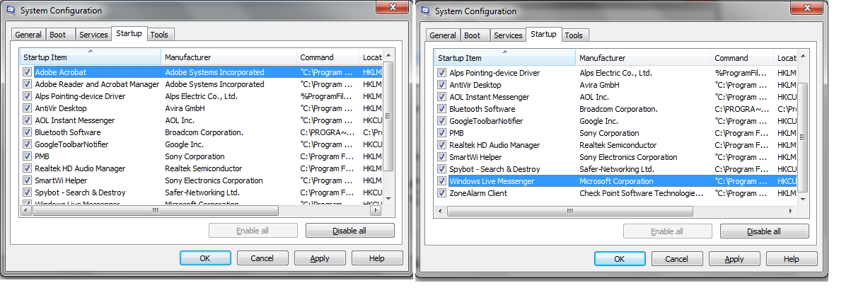868x288 pixels.
Task: Uncheck GoogleToolbarNotifier in left window
Action: tap(28, 144)
